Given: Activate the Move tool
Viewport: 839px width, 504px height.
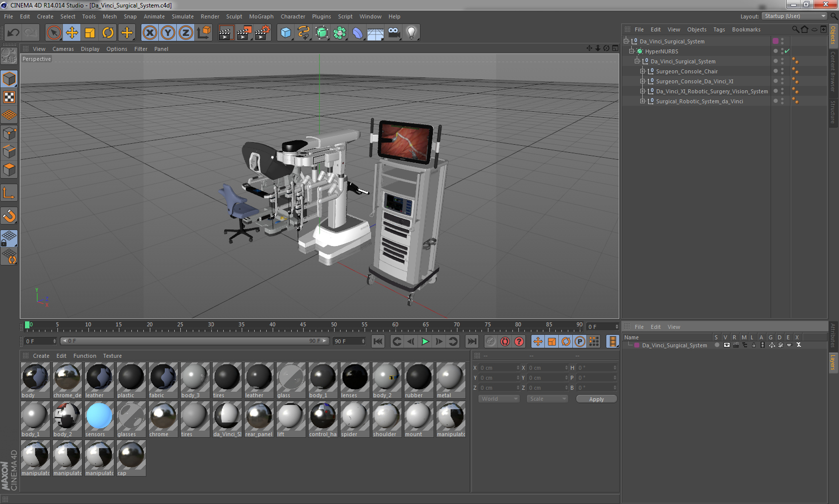Looking at the screenshot, I should [72, 33].
